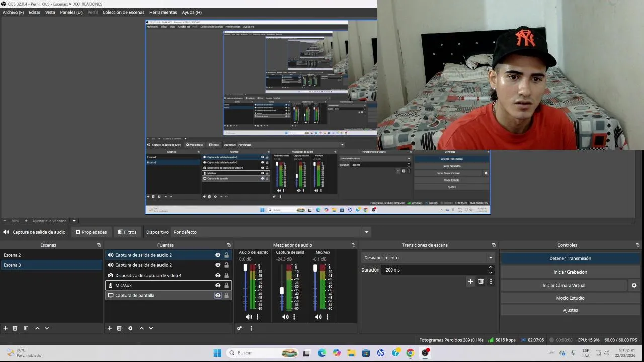Select Escena 2 in scenes list
The image size is (644, 362).
[x=51, y=255]
